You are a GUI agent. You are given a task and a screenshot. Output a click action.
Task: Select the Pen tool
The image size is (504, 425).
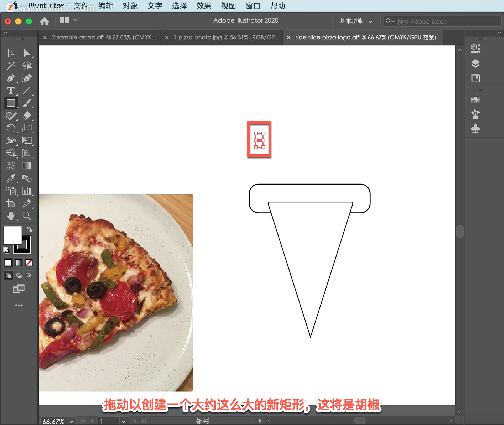click(11, 78)
